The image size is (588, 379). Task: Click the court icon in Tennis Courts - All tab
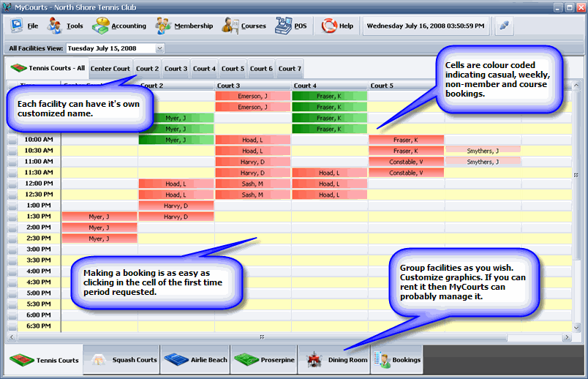19,68
